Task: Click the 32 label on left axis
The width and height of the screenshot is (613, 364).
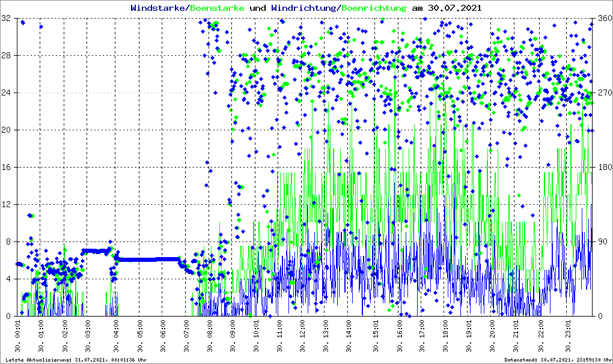Action: (7, 19)
